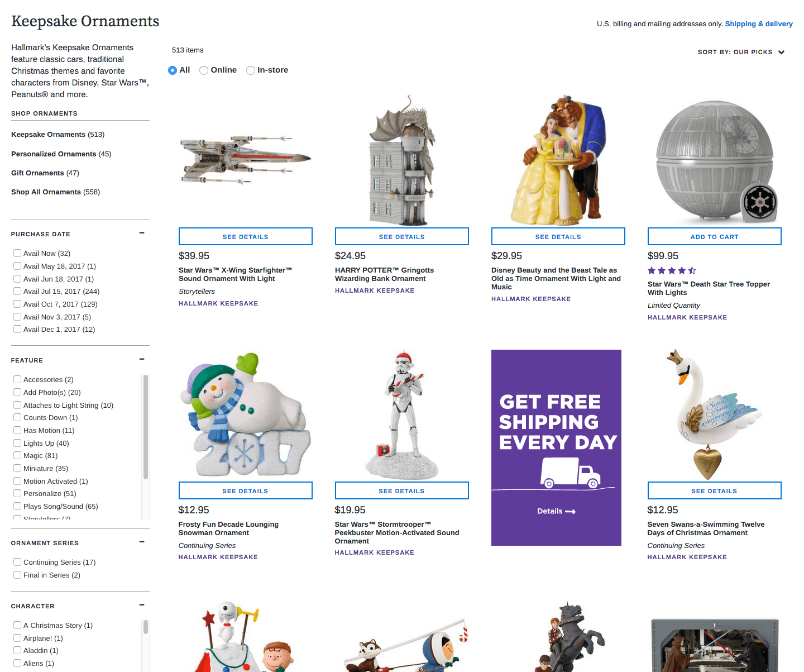Open Death Star Tree Topper title link
Image resolution: width=804 pixels, height=672 pixels.
pyautogui.click(x=709, y=288)
